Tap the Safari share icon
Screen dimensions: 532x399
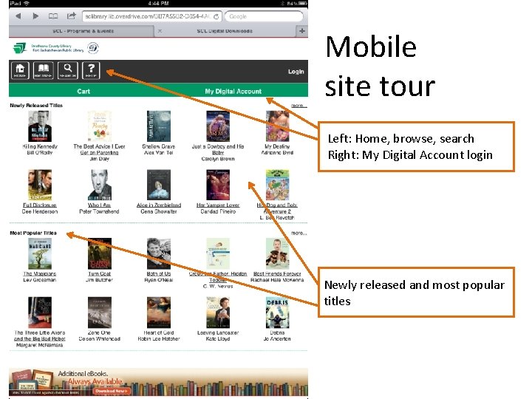pos(71,16)
